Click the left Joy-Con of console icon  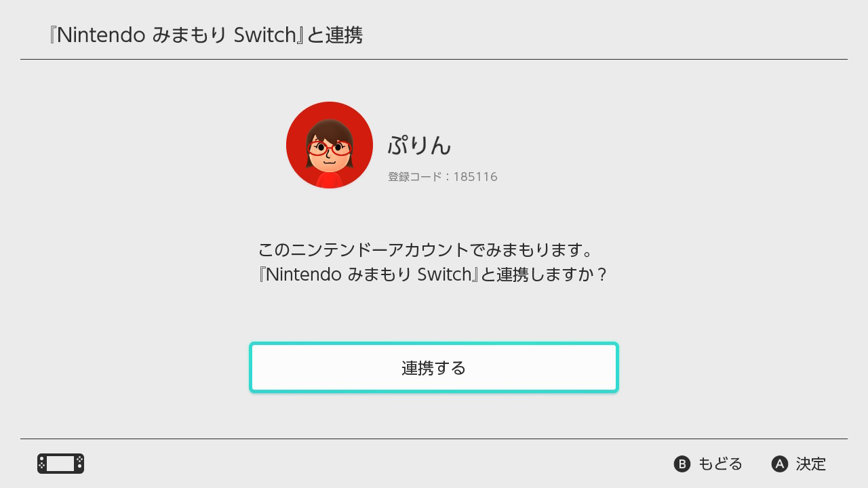(42, 464)
